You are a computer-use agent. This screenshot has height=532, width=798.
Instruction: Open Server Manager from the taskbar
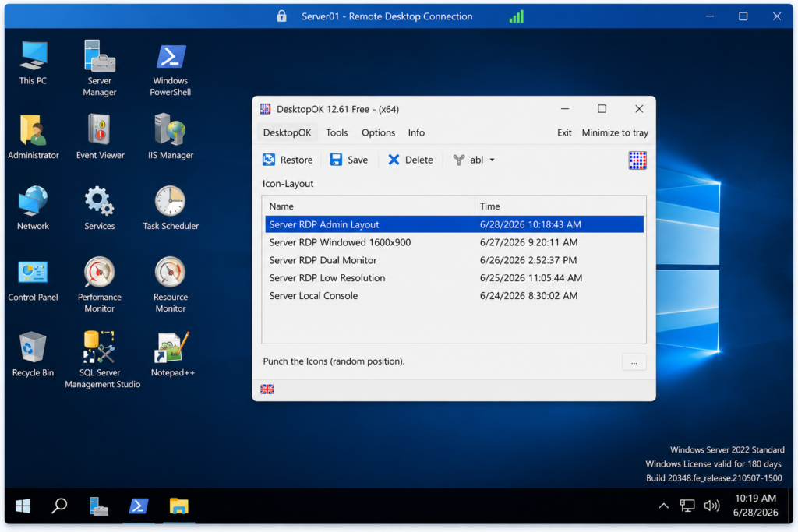[99, 506]
